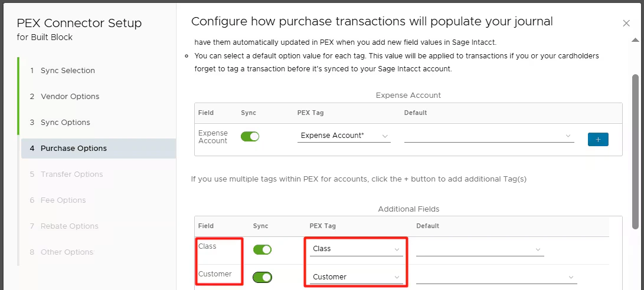Select Sync Options step
This screenshot has width=644, height=290.
click(x=65, y=123)
